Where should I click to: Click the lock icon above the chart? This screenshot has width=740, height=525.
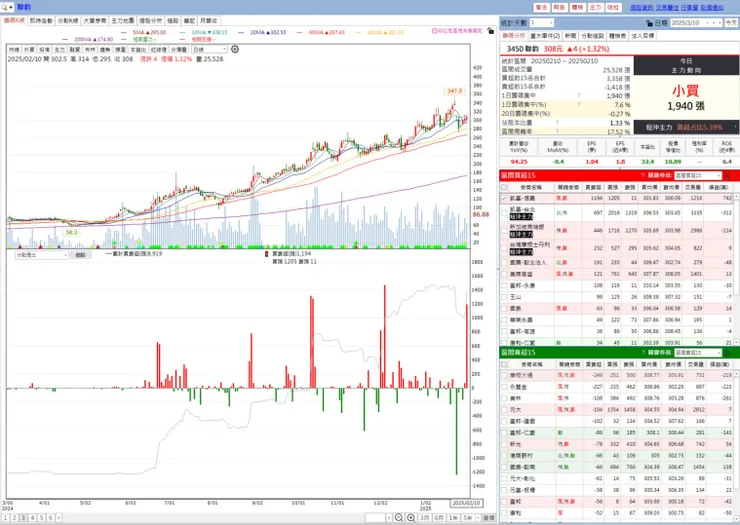[x=491, y=31]
